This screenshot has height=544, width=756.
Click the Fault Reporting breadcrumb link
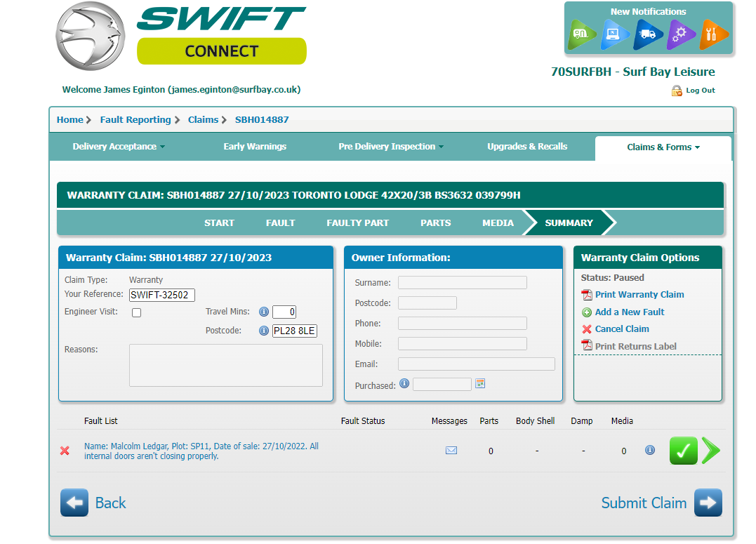click(135, 119)
